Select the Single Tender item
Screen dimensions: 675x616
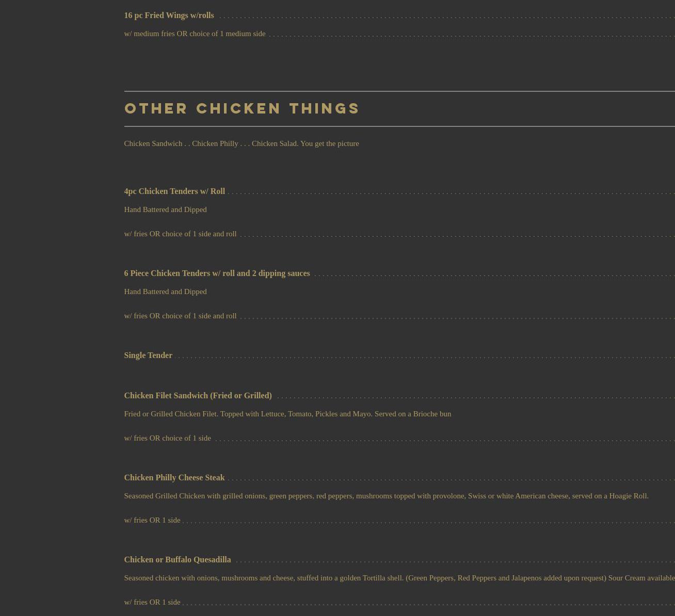148,355
